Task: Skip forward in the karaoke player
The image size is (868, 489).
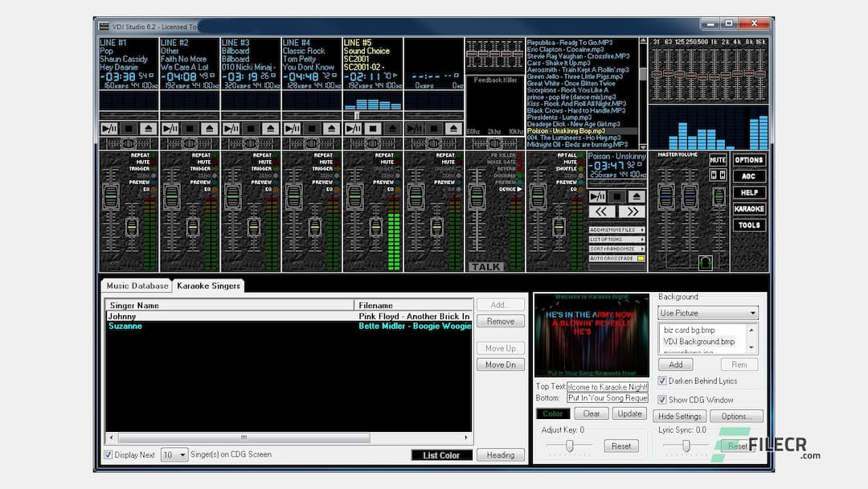Action: [633, 211]
